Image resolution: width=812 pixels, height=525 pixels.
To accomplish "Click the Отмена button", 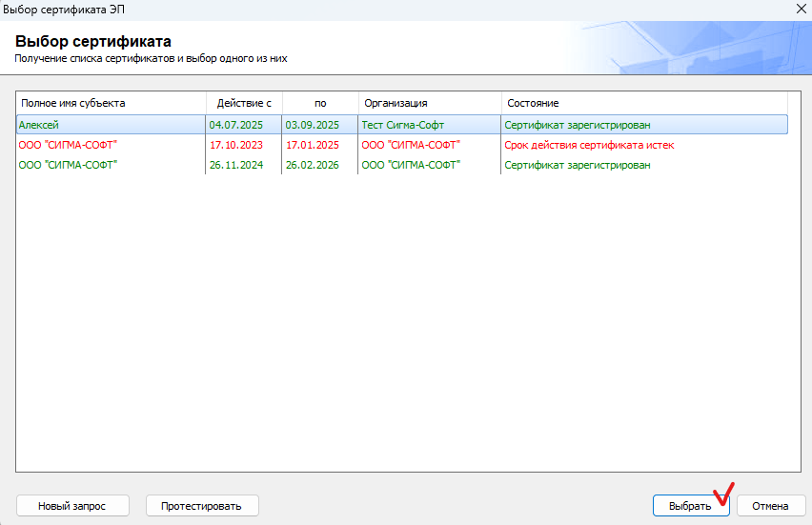I will [771, 506].
